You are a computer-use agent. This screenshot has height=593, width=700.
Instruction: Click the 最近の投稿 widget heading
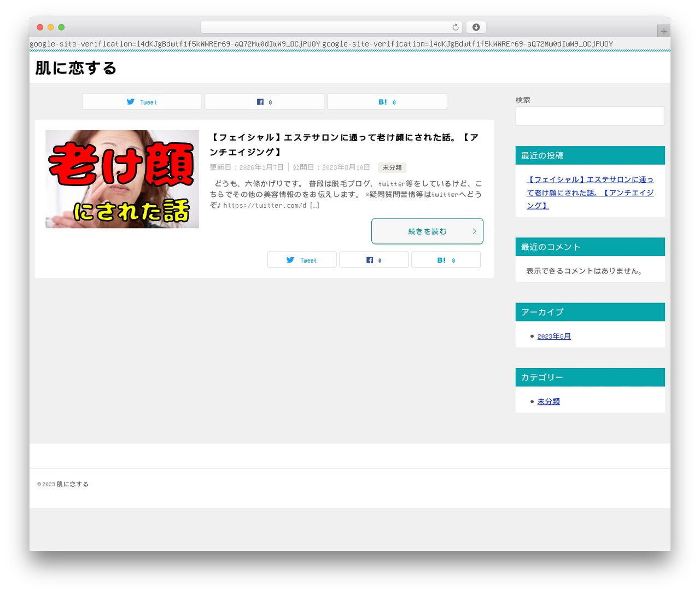pyautogui.click(x=590, y=155)
